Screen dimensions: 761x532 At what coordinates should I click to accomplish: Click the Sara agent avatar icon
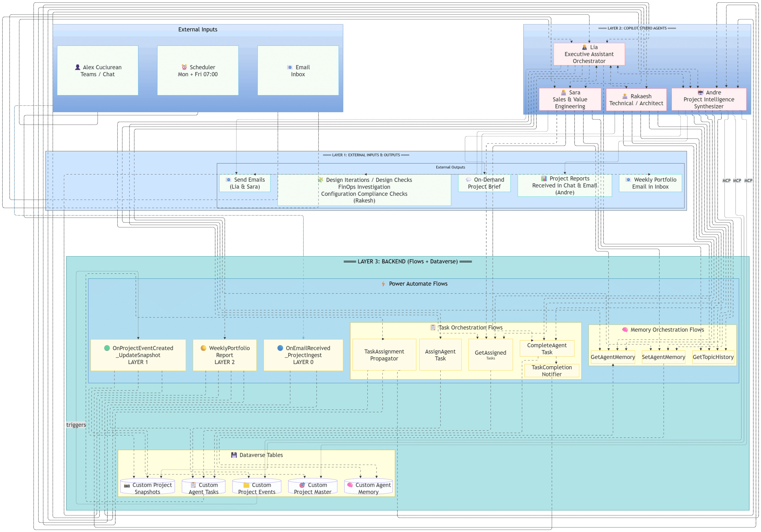coord(563,92)
